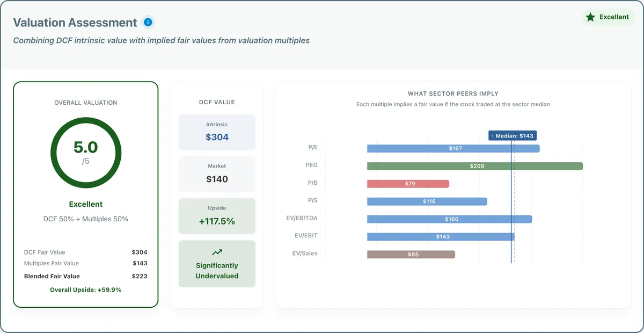The width and height of the screenshot is (644, 333).
Task: Click the info icon beside Valuation Assessment
Action: pyautogui.click(x=148, y=22)
